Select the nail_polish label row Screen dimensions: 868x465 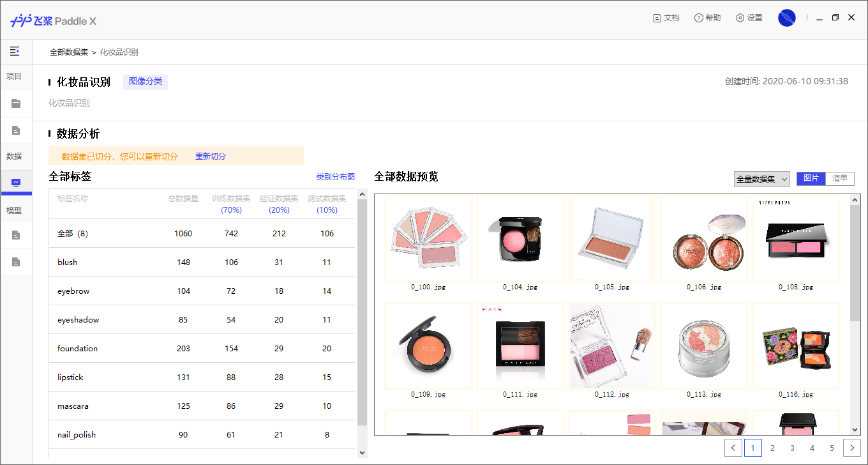[x=202, y=434]
